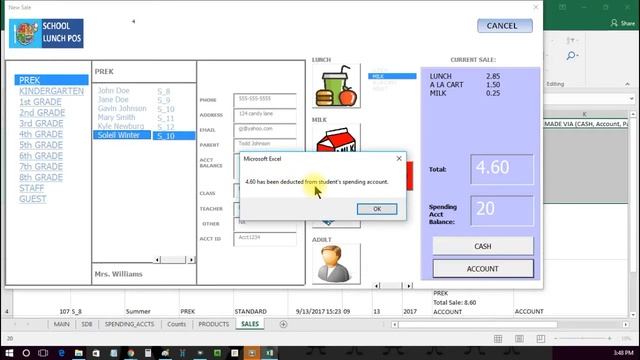Image resolution: width=640 pixels, height=360 pixels.
Task: Switch to Normal view in Excel status bar
Action: (498, 339)
